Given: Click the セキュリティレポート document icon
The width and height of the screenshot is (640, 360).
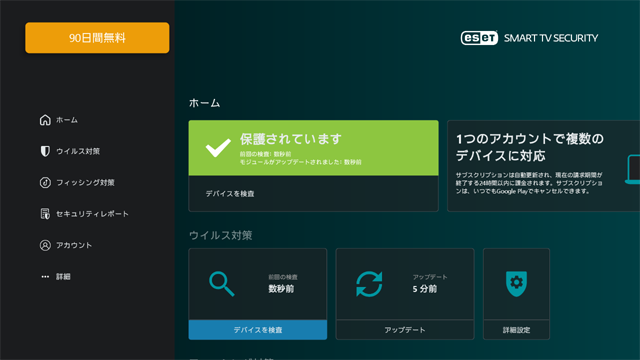Looking at the screenshot, I should click(x=45, y=213).
